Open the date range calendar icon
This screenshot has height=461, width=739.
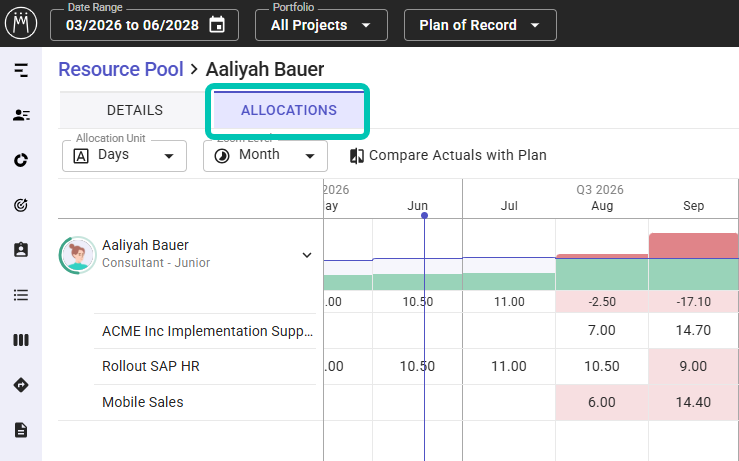pos(217,25)
